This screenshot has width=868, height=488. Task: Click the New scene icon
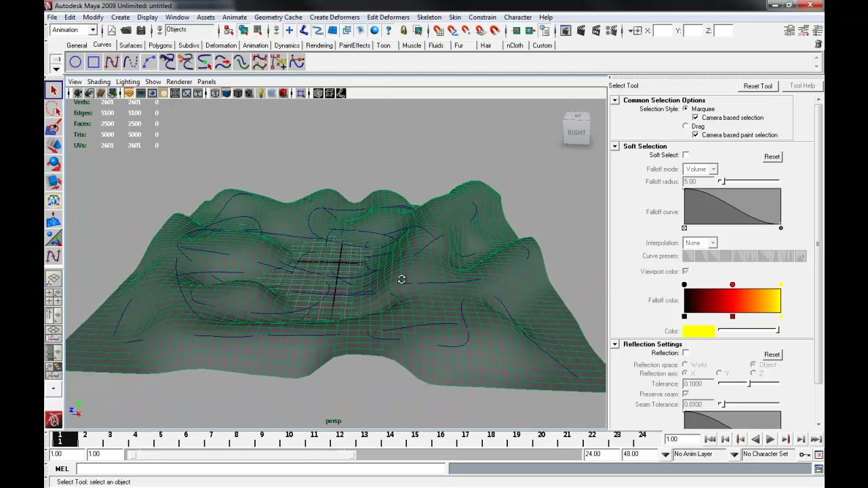pyautogui.click(x=111, y=30)
